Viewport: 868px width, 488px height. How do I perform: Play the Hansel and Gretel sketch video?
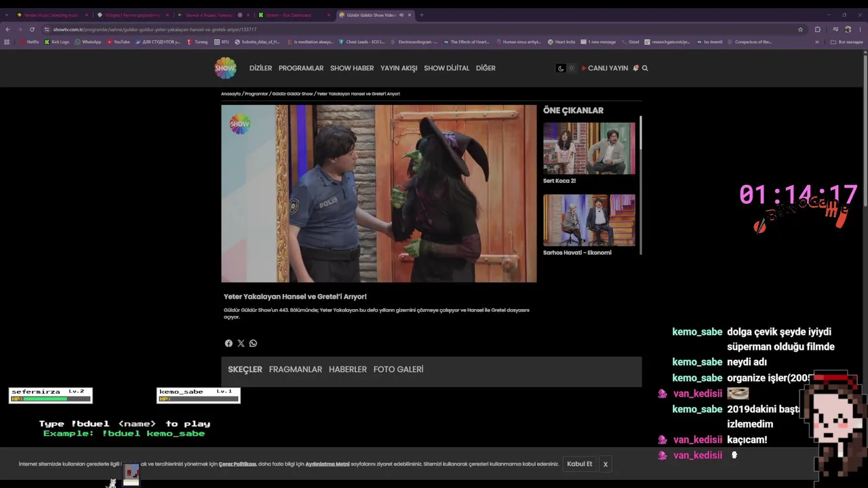point(378,193)
